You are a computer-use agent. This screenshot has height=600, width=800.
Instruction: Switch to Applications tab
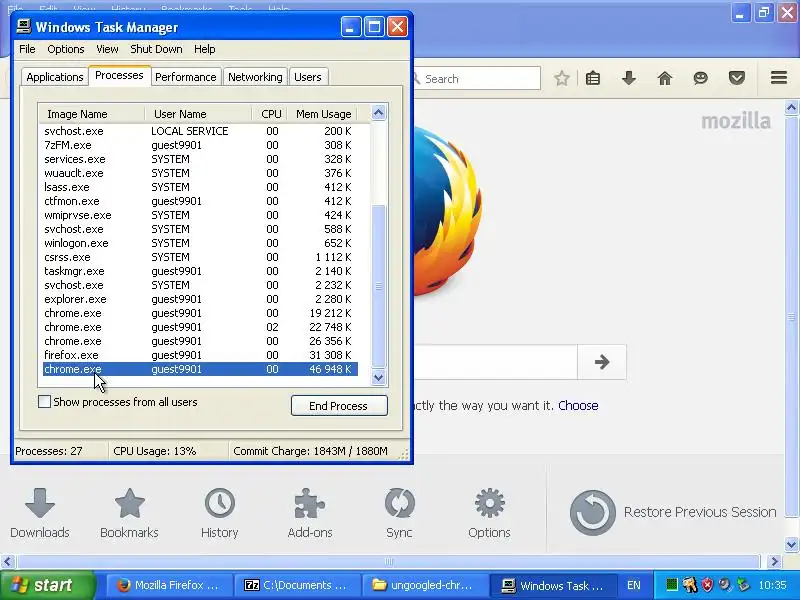[x=55, y=77]
